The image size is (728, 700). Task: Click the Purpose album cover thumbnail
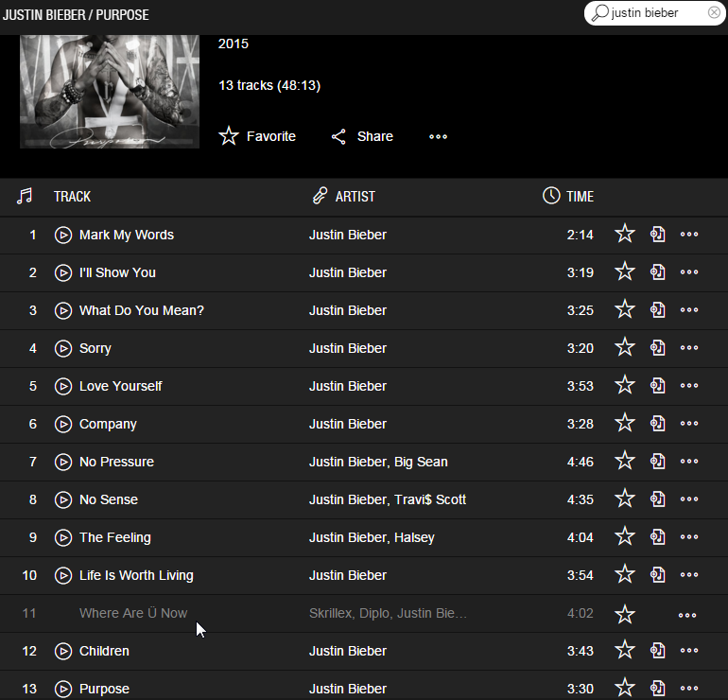pos(110,92)
